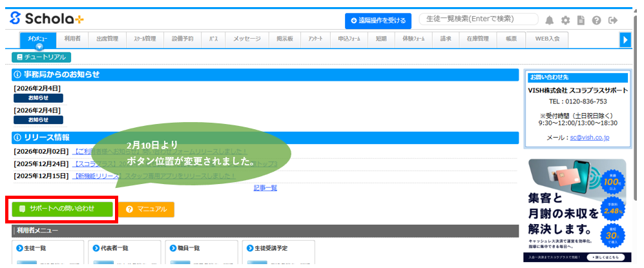Click the arrow icon beside 代表者一覧
The width and height of the screenshot is (644, 268).
click(95, 247)
